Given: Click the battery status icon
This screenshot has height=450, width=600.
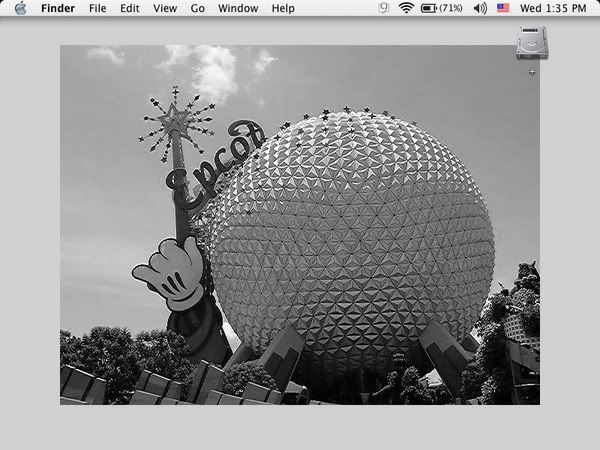Looking at the screenshot, I should click(x=428, y=8).
